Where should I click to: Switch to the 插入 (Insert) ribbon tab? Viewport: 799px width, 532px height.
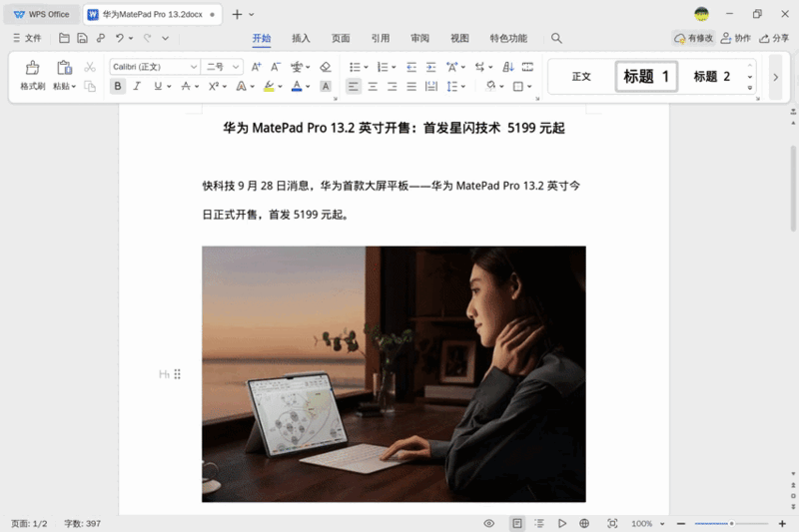(301, 39)
